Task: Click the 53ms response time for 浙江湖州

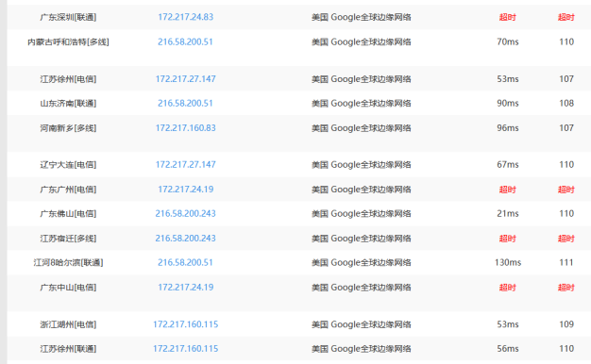Action: click(x=508, y=324)
